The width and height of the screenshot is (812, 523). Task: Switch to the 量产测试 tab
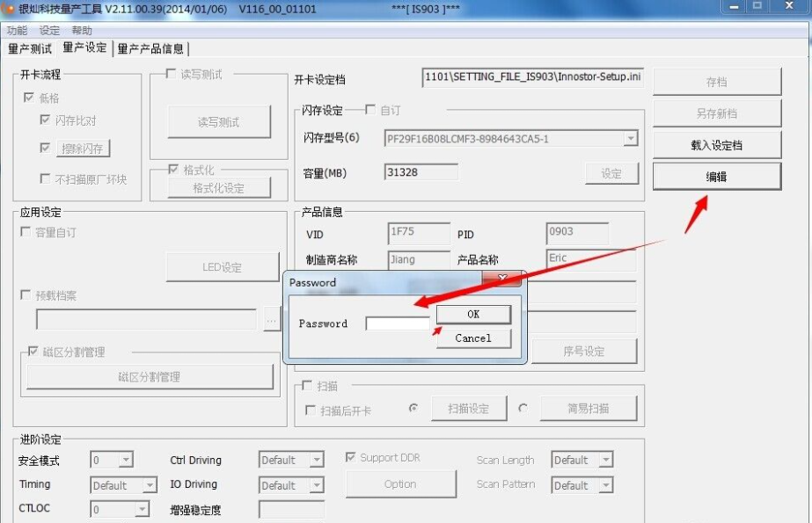click(30, 48)
